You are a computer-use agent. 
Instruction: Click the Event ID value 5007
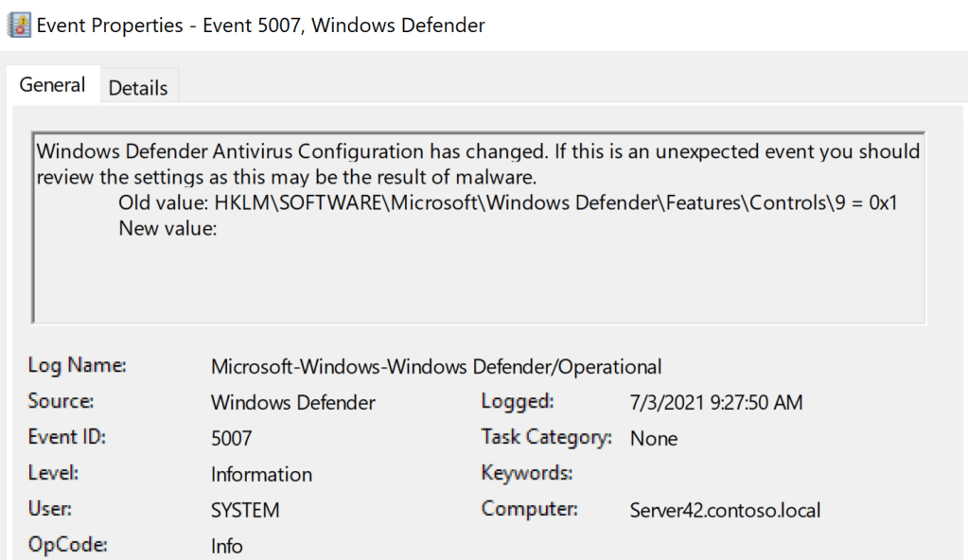pyautogui.click(x=232, y=439)
